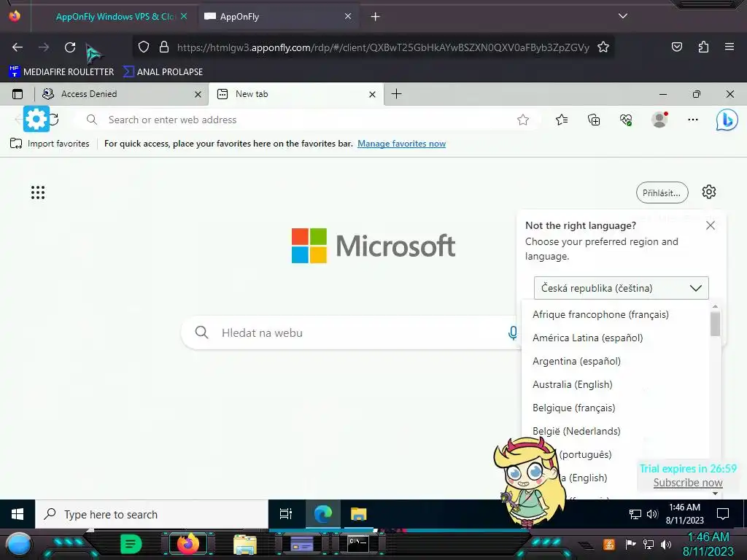
Task: Open Edge in remote taskbar
Action: point(322,514)
